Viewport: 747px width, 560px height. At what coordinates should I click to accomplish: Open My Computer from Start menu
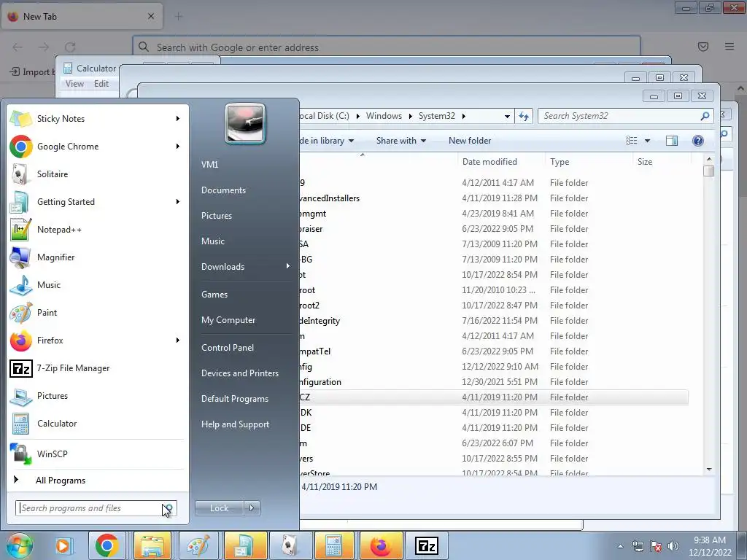tap(228, 320)
